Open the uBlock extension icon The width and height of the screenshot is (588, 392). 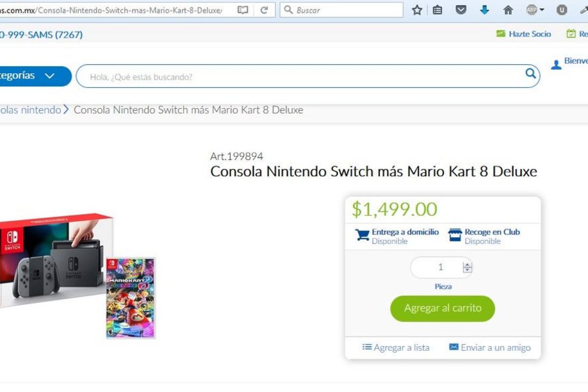click(562, 10)
